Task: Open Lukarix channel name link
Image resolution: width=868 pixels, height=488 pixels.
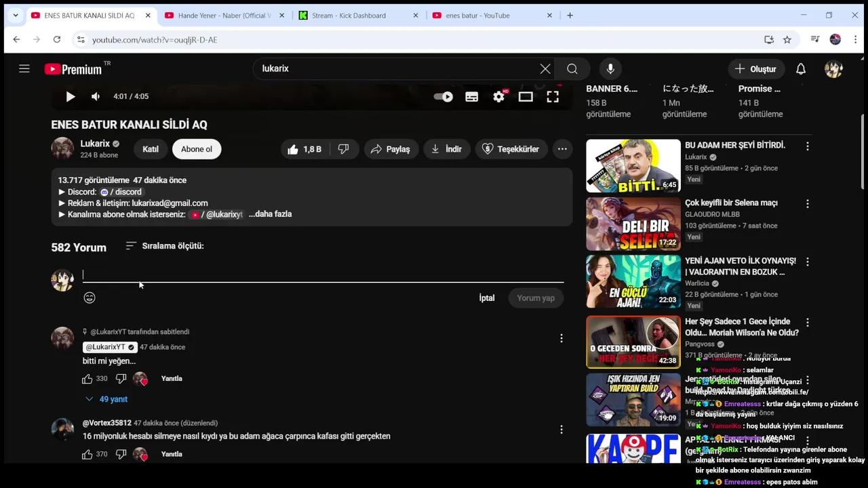Action: pyautogui.click(x=95, y=144)
